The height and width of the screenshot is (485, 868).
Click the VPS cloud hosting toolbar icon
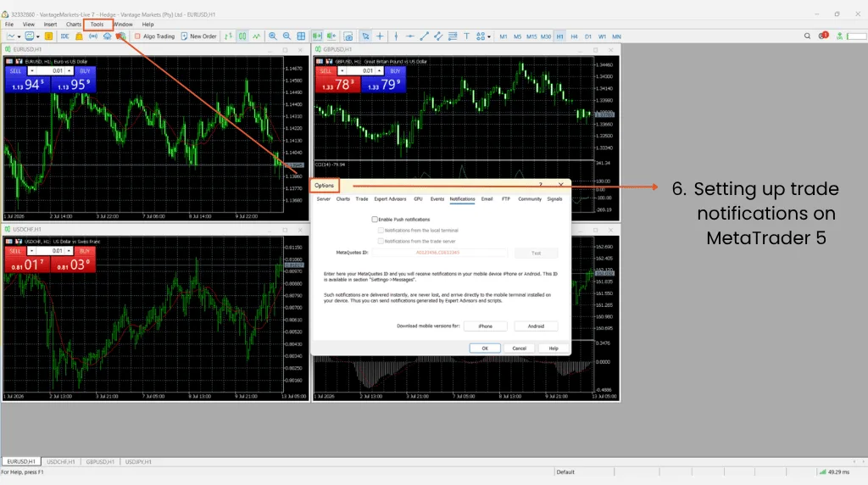pyautogui.click(x=107, y=36)
